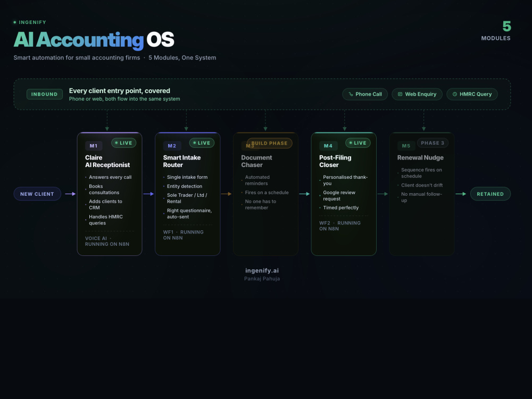
Task: Click the M4 module tag
Action: [328, 146]
